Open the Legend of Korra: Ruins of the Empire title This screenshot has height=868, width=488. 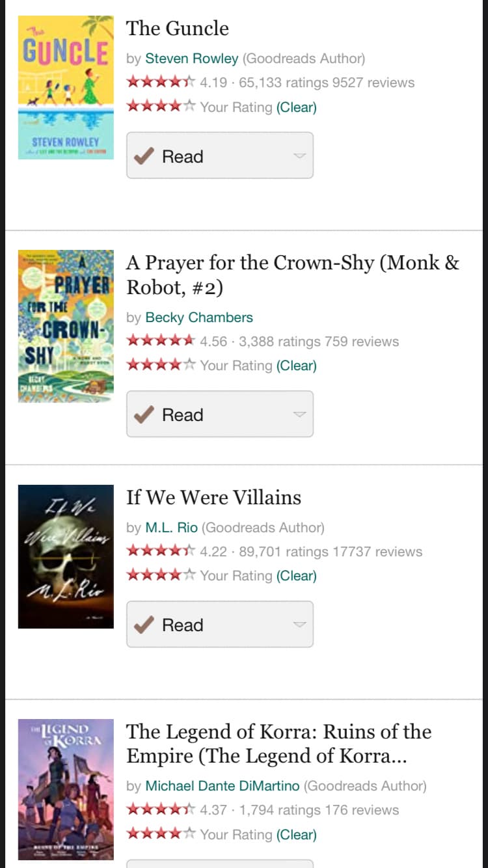coord(278,744)
